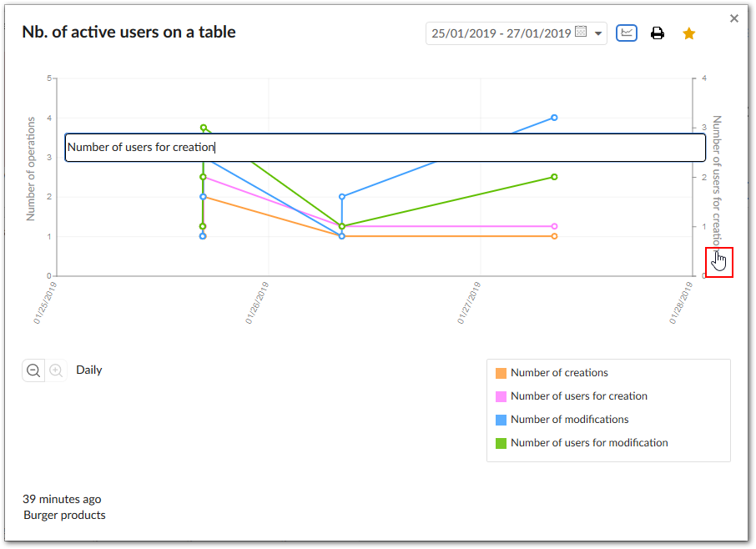The height and width of the screenshot is (549, 756).
Task: Click the green Number of users for modification swatch
Action: pyautogui.click(x=501, y=443)
